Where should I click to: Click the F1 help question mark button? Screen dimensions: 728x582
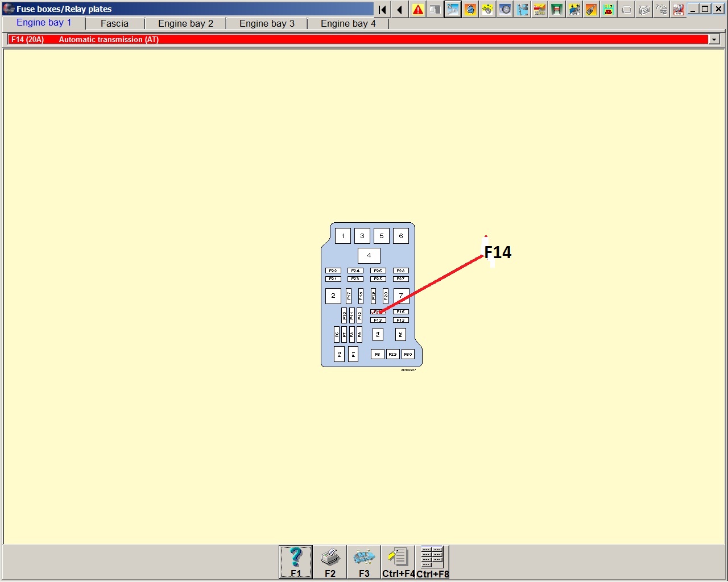click(296, 562)
